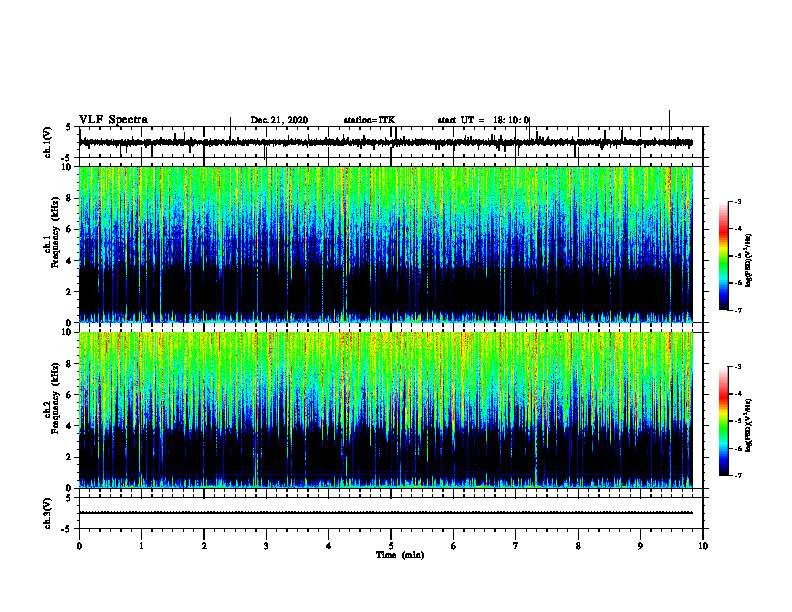Click the ch.1 color bar log(PSD) label
792x612 pixels.
click(x=748, y=261)
